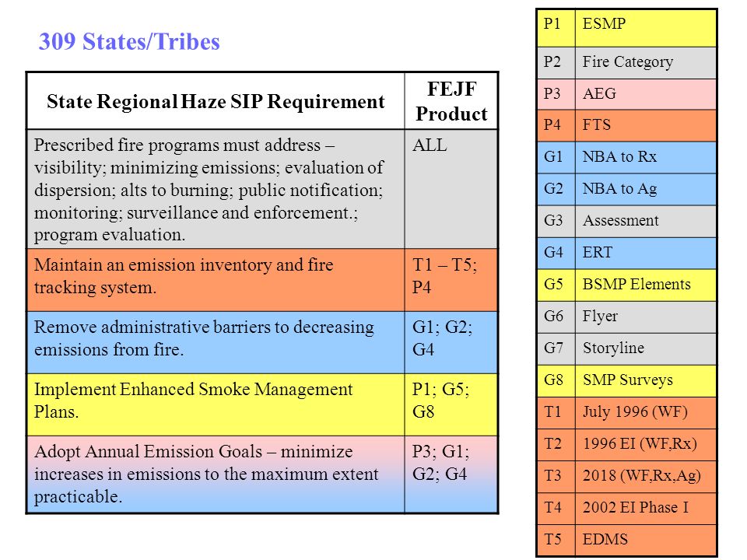Click the 'P3; G1; G2; G4' cell
Screen dimensions: 747x560
click(x=451, y=474)
